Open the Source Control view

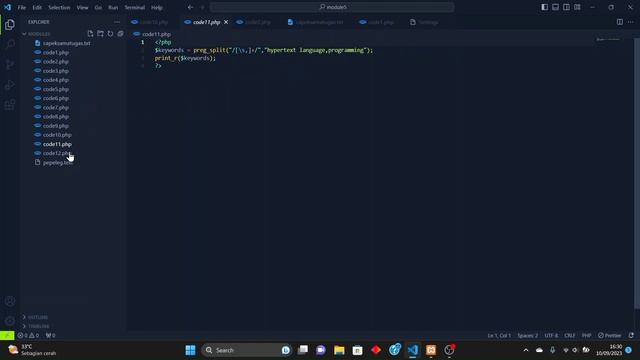pyautogui.click(x=10, y=64)
